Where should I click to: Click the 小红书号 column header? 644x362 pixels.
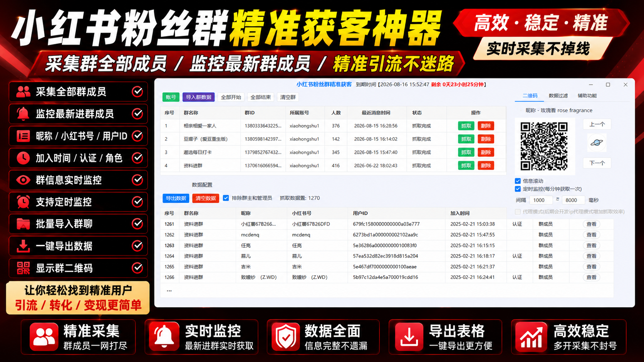[302, 213]
